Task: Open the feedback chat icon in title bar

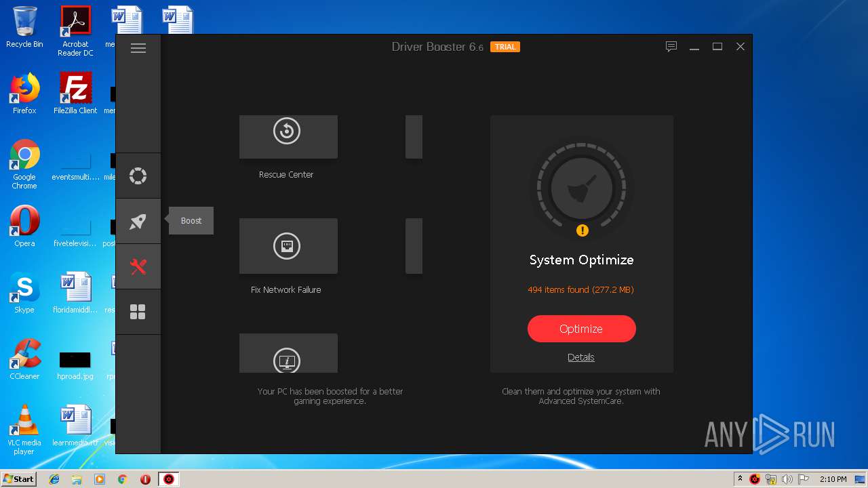Action: (671, 47)
